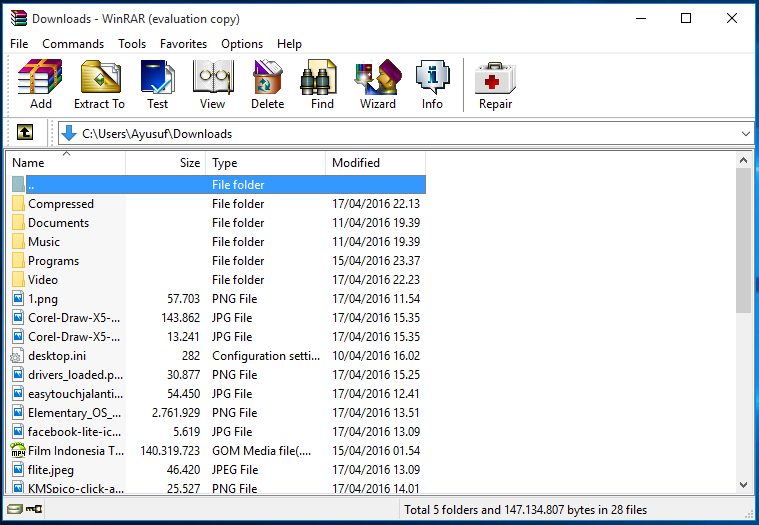The height and width of the screenshot is (525, 759).
Task: Click the vertical scrollbar down arrow
Action: (744, 484)
